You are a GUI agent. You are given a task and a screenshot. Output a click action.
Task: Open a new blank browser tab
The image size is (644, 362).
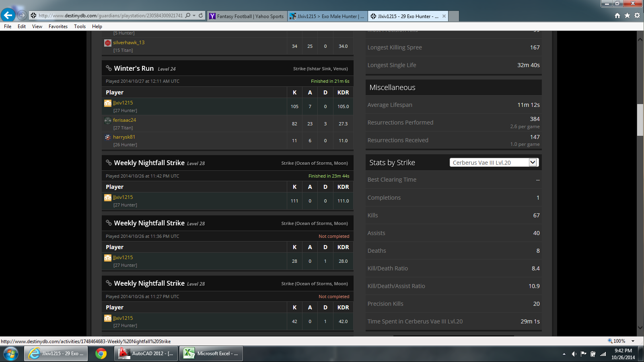[x=454, y=16]
